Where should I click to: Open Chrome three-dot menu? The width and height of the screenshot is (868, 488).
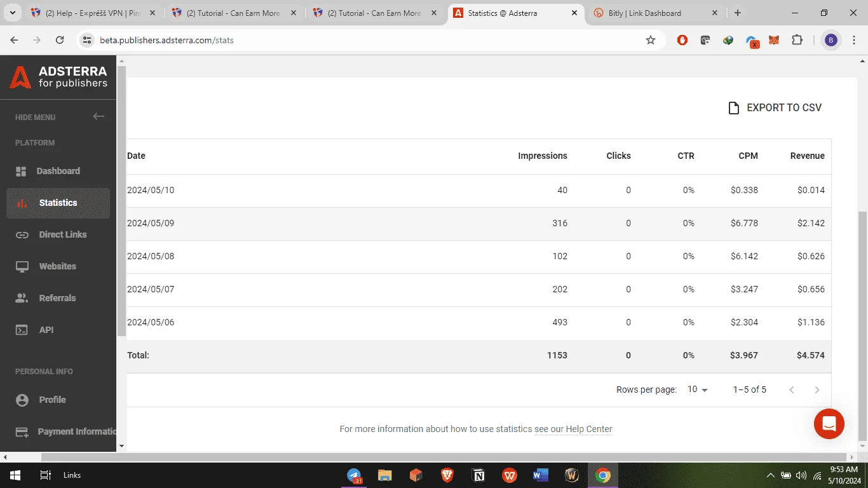click(x=854, y=40)
